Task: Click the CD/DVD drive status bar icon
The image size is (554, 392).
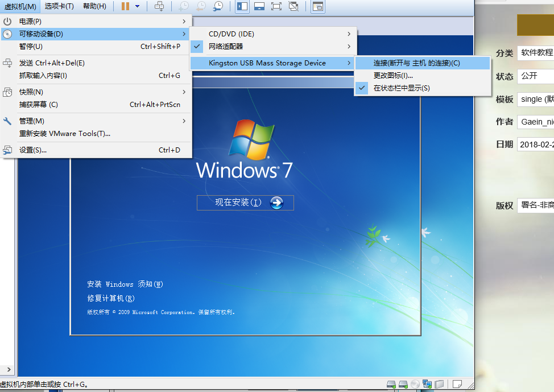Action: (x=415, y=385)
